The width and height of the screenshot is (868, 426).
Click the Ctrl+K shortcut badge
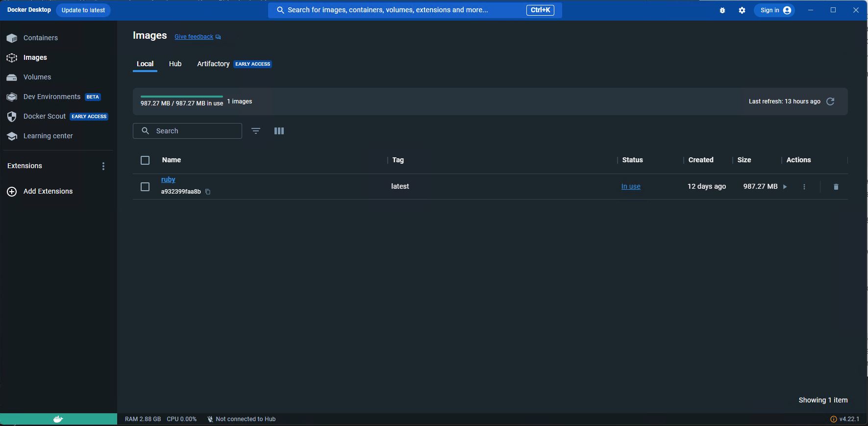click(540, 10)
